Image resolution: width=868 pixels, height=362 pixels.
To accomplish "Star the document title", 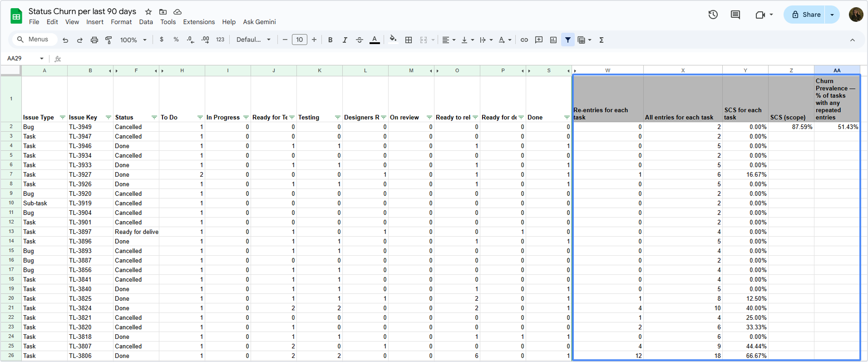I will pyautogui.click(x=148, y=12).
